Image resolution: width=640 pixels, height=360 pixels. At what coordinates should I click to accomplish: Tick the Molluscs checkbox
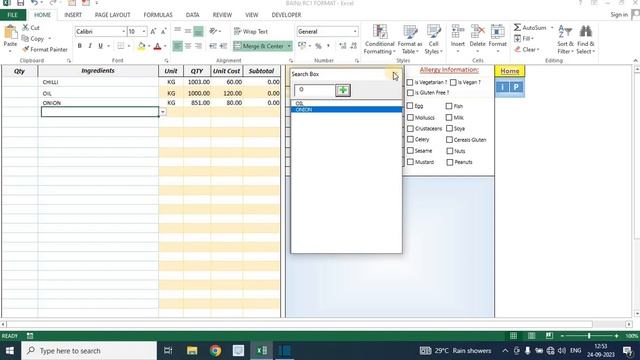tap(410, 117)
